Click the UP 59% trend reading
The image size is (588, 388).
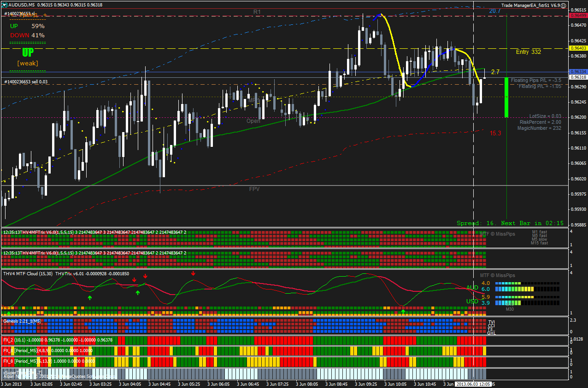27,26
